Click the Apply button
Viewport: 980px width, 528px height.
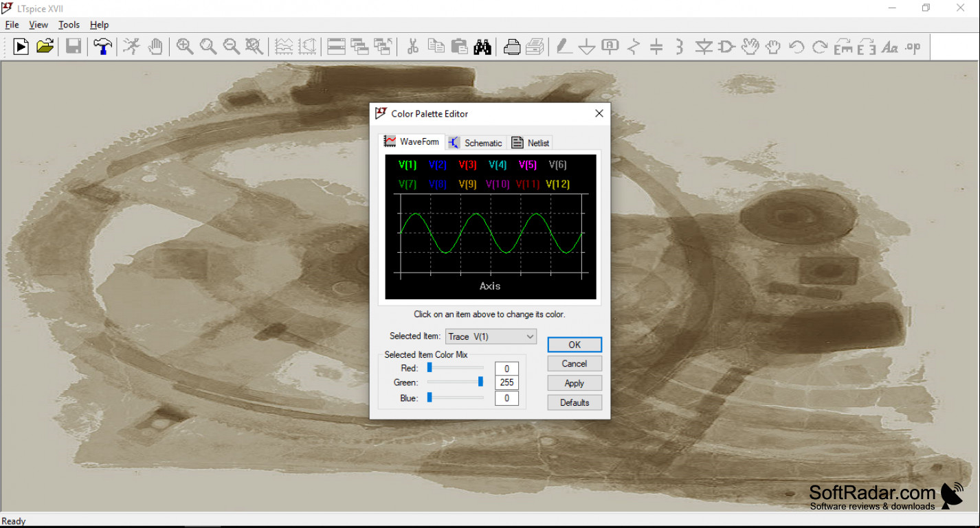575,383
